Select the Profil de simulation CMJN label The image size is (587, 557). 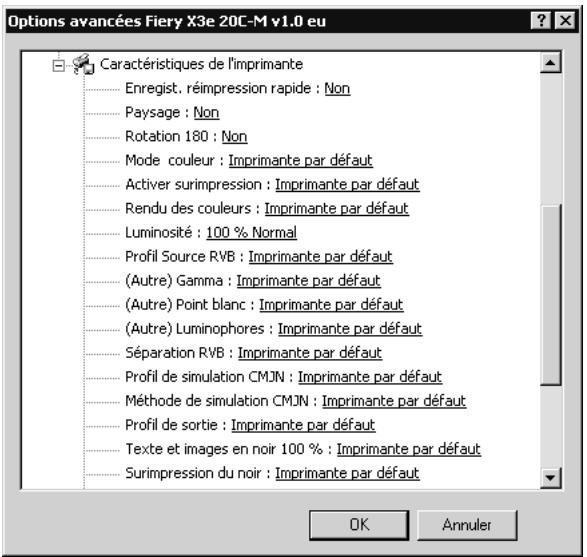pos(205,377)
